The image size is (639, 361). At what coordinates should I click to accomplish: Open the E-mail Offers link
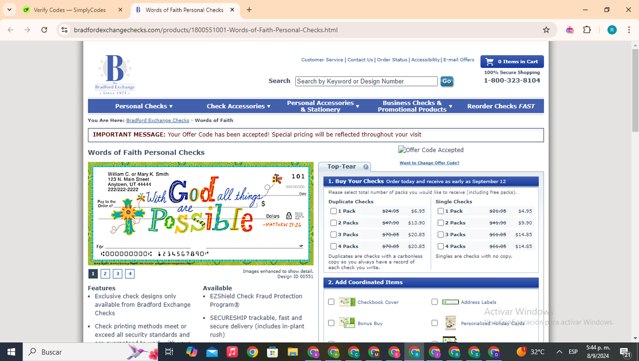(459, 59)
